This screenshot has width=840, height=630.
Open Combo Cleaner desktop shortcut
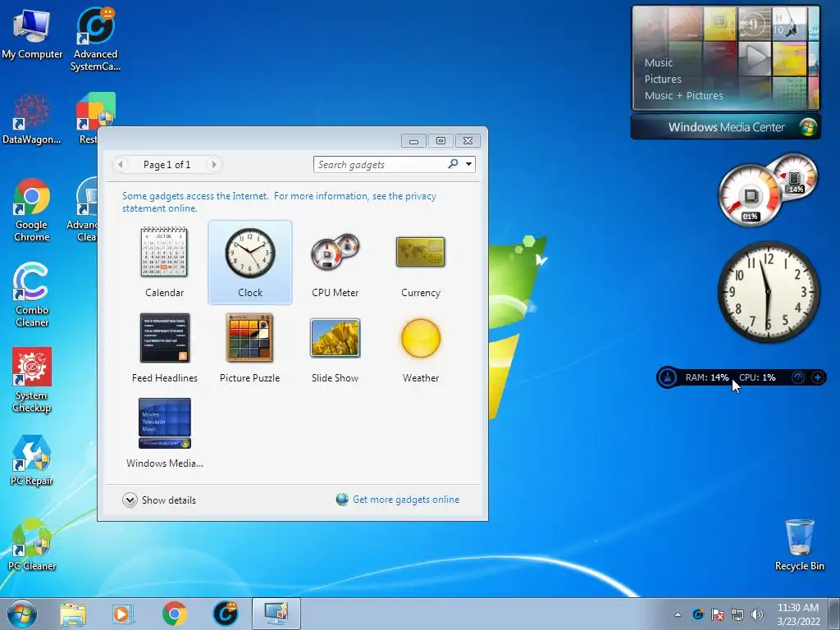click(x=32, y=294)
